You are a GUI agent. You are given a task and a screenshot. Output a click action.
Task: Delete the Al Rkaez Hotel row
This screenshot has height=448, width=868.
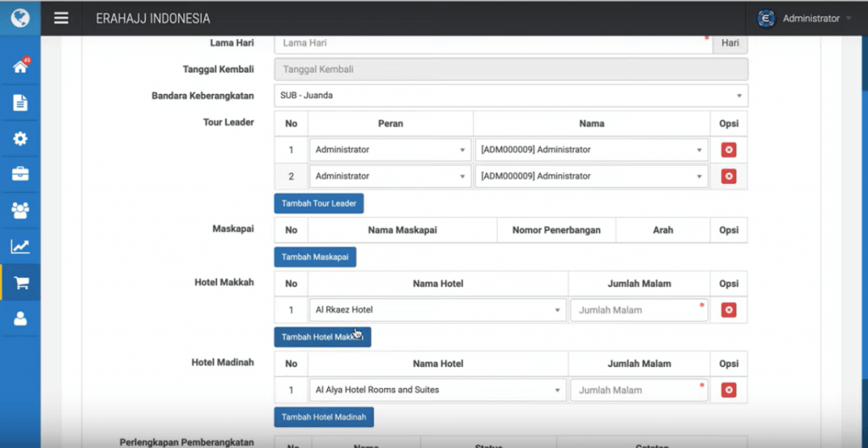pyautogui.click(x=728, y=310)
